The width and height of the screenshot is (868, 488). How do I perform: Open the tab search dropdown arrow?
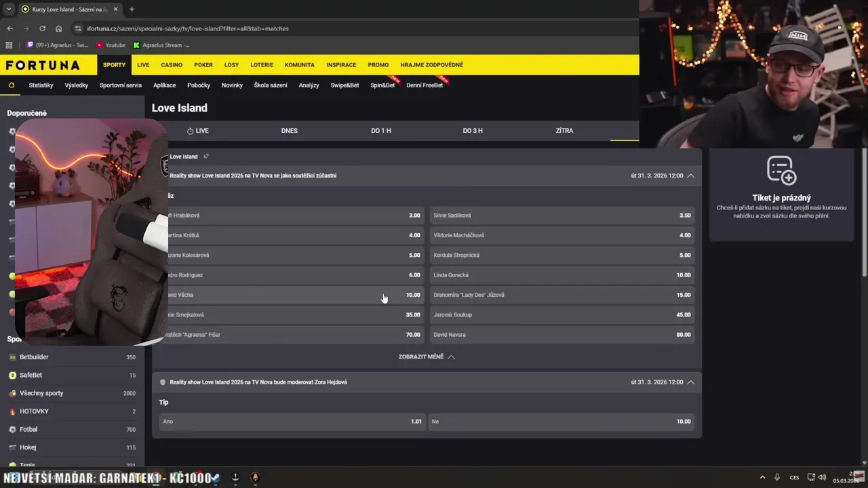tap(9, 9)
